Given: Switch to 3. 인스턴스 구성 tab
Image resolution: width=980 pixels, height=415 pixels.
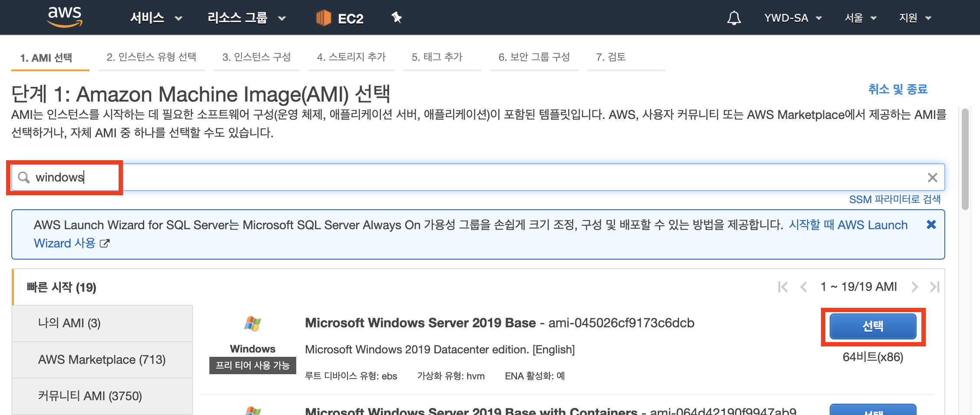Looking at the screenshot, I should 256,57.
